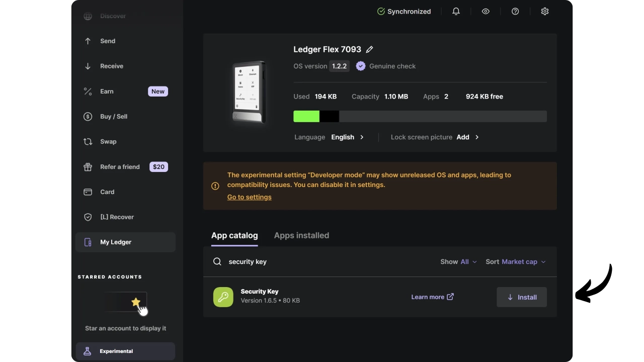Click the Earn percent icon
Image resolution: width=644 pixels, height=362 pixels.
coord(88,92)
